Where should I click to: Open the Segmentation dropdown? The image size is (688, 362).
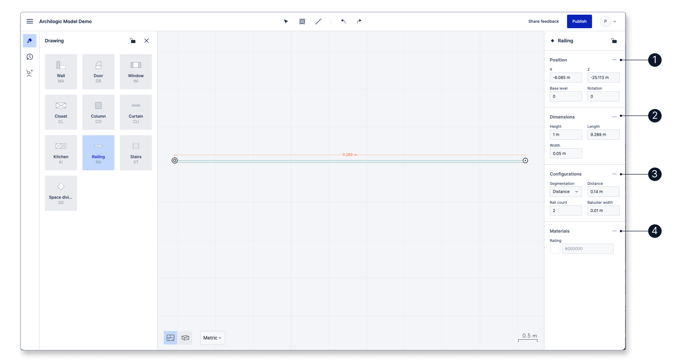[x=566, y=191]
